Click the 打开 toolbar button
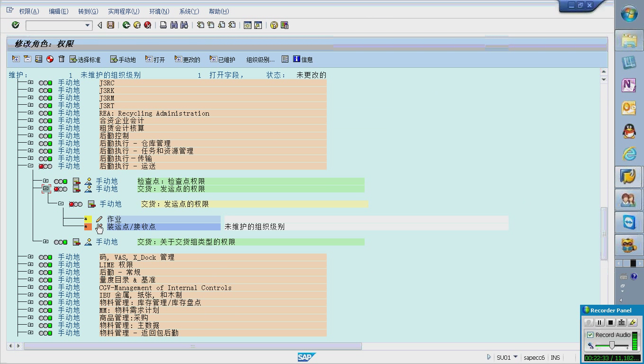 (155, 59)
